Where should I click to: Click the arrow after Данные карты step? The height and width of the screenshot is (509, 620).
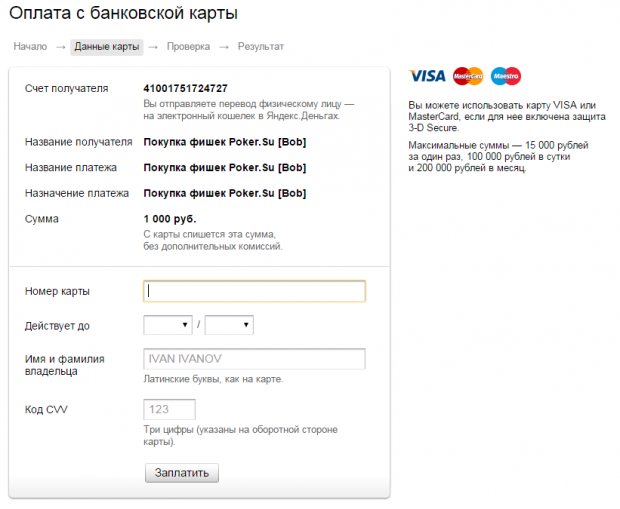click(153, 47)
